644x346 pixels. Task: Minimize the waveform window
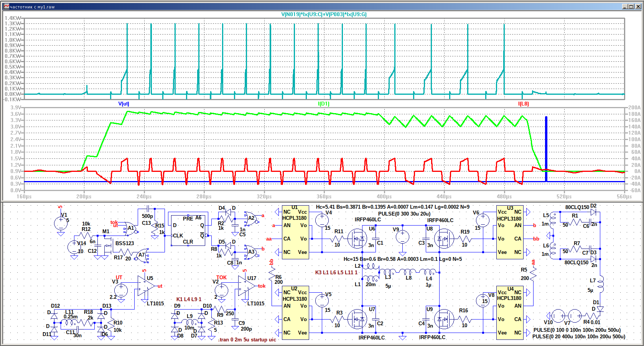tap(625, 7)
